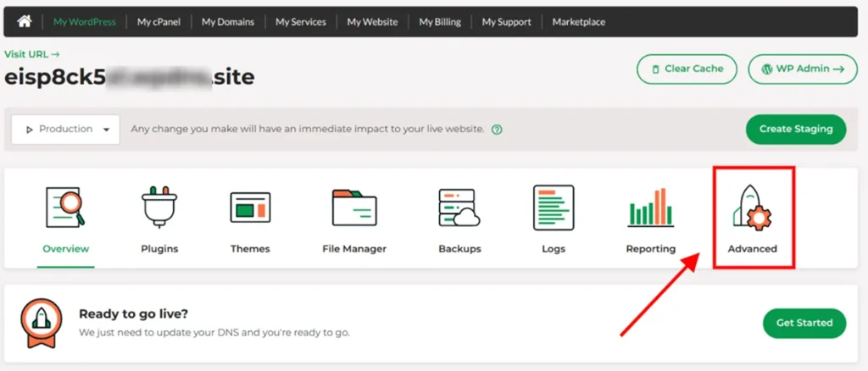Switch to the Overview tab label
Viewport: 868px width, 371px height.
point(66,249)
